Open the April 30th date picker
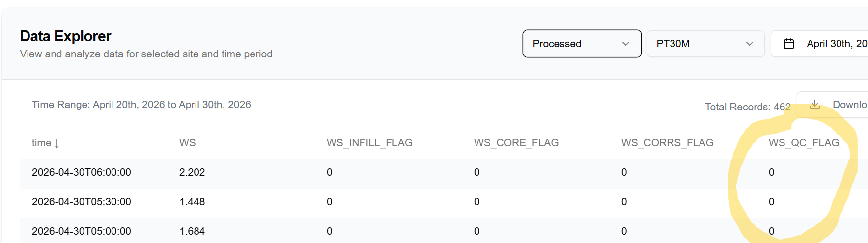Image resolution: width=868 pixels, height=243 pixels. [819, 44]
